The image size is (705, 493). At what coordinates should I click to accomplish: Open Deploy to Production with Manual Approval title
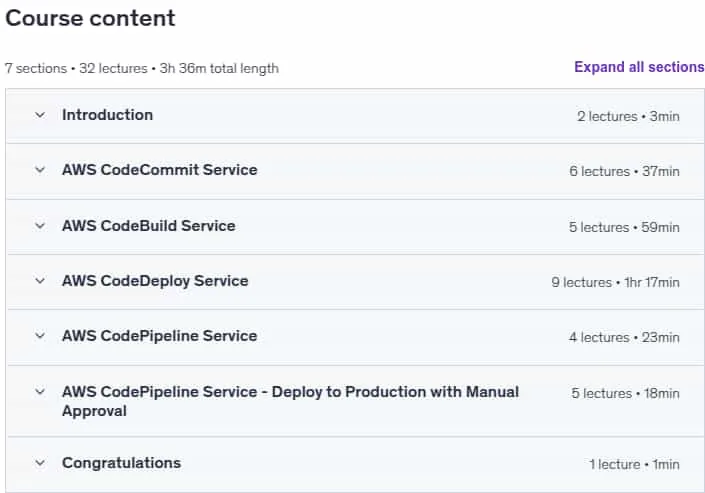point(290,401)
